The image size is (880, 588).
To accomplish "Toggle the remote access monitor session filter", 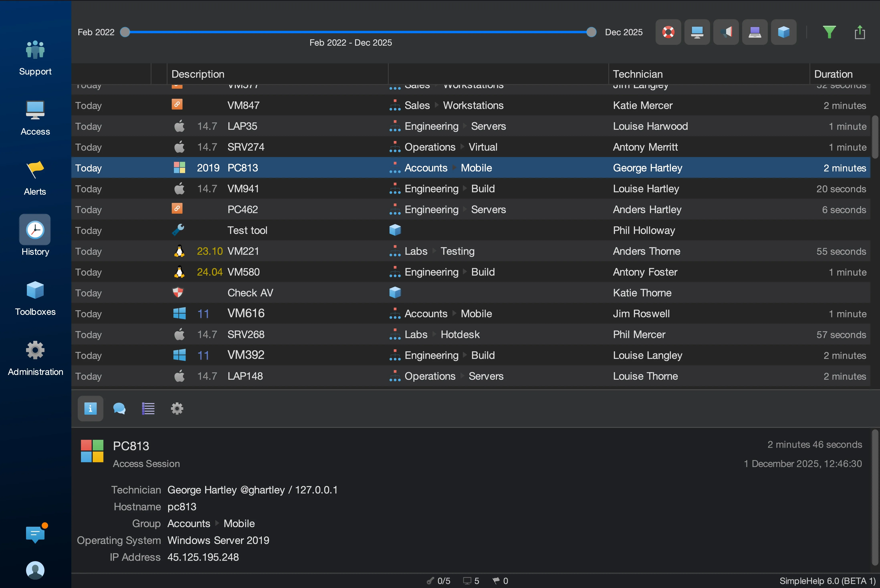I will coord(697,32).
